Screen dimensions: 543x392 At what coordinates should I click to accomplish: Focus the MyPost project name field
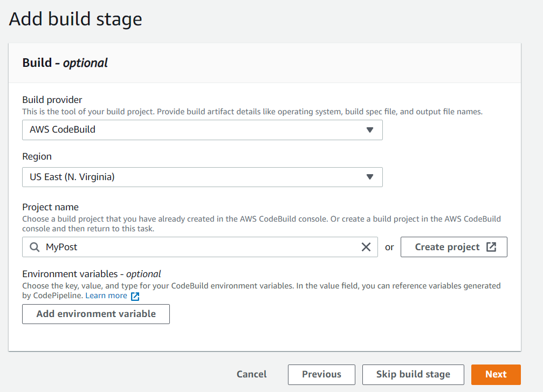point(200,247)
